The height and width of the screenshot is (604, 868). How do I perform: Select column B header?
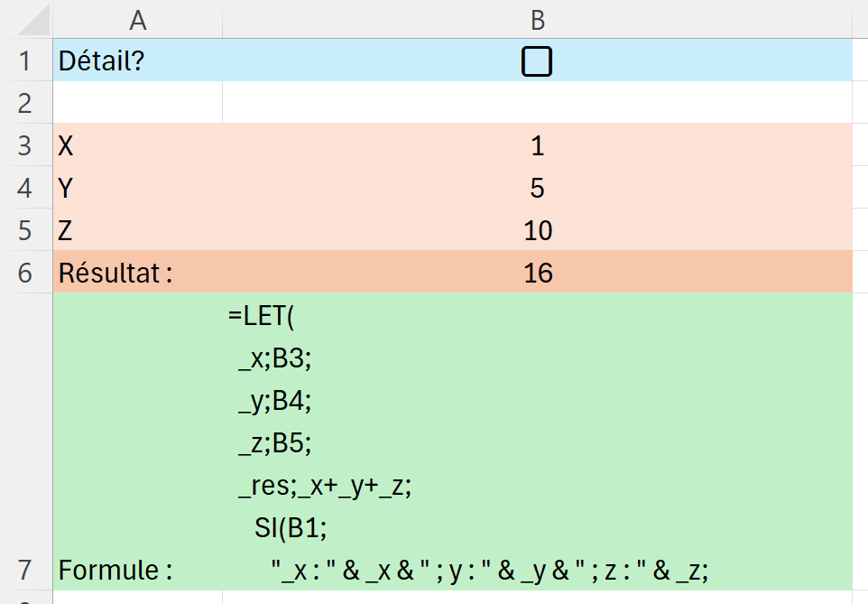click(538, 19)
